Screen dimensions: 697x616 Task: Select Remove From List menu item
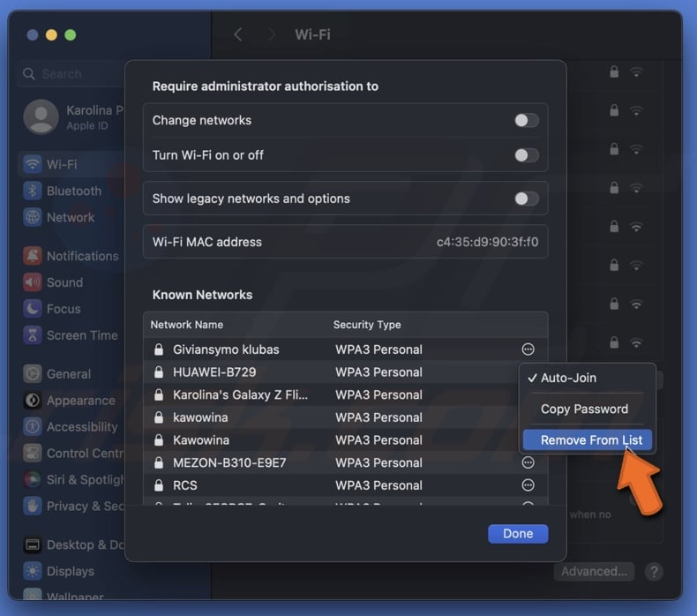pyautogui.click(x=588, y=439)
